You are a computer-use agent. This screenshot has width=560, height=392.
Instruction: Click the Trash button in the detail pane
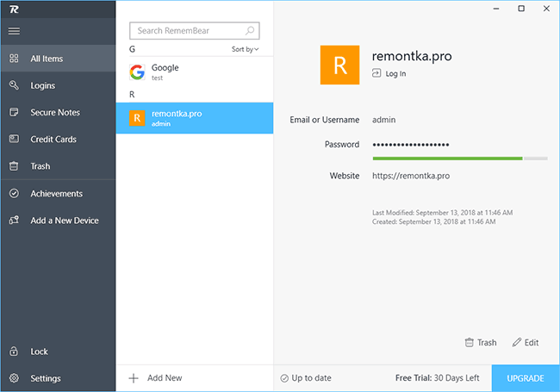[x=481, y=342]
